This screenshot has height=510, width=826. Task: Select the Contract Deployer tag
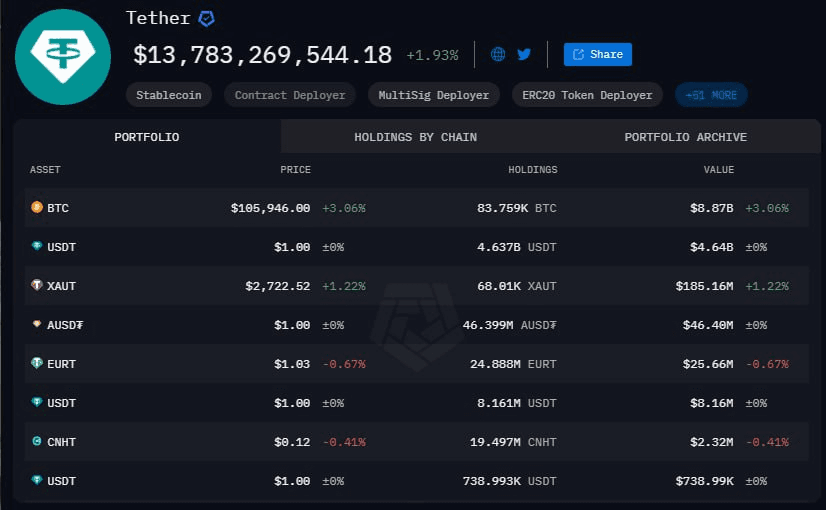pyautogui.click(x=290, y=95)
